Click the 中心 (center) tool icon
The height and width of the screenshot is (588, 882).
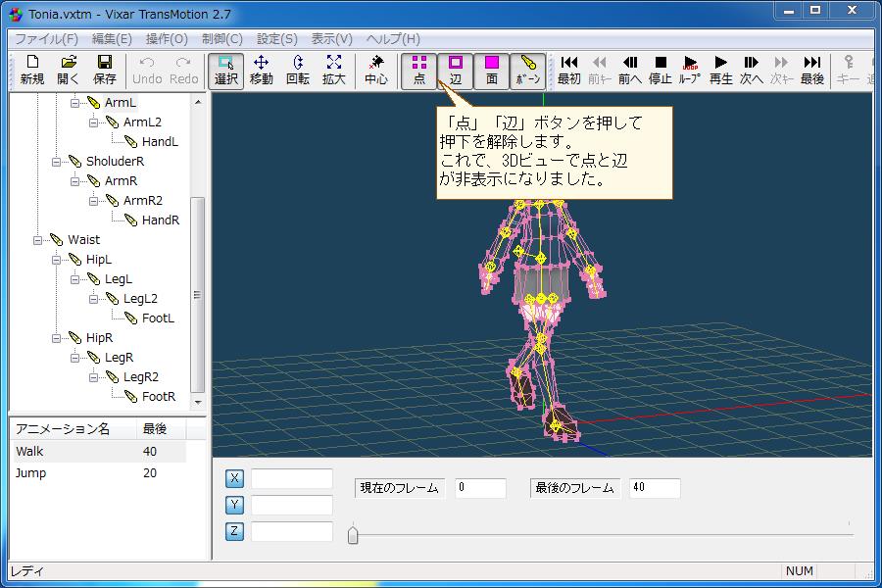pos(376,69)
